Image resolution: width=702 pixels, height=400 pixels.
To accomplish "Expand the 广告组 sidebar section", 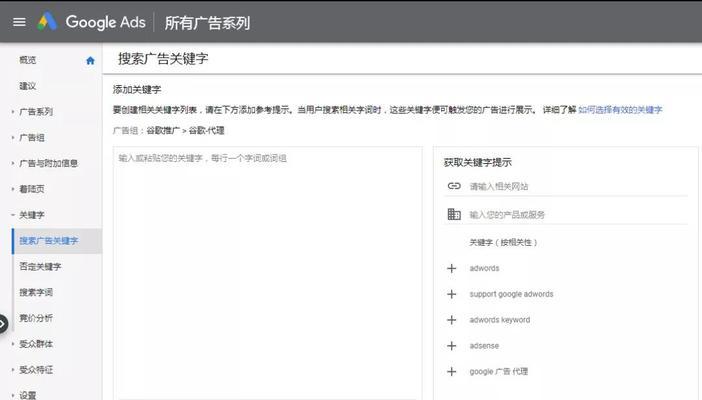I will 13,138.
